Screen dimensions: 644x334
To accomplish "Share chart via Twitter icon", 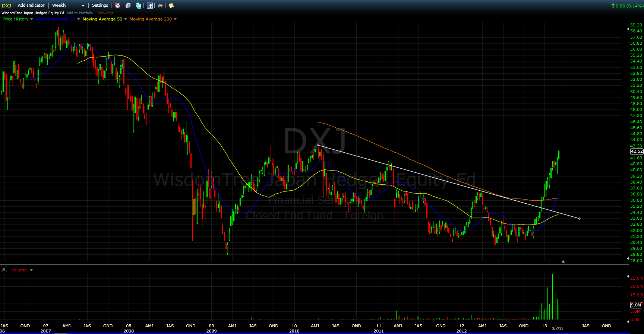I will point(139,6).
